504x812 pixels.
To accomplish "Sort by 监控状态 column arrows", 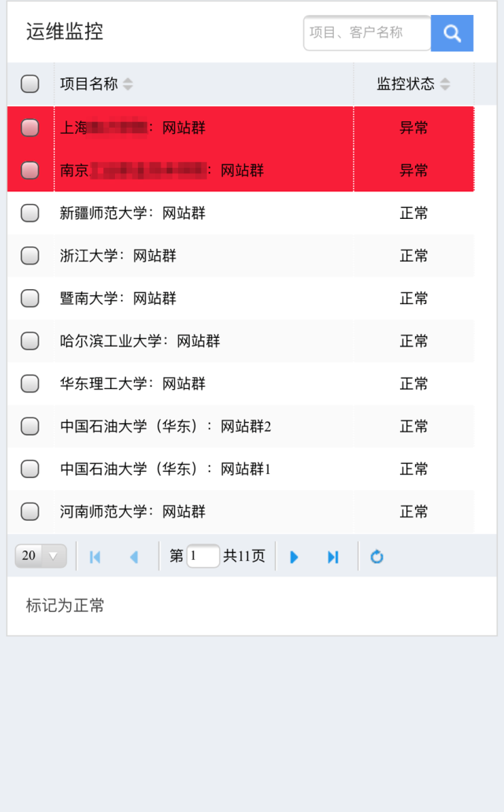I will tap(445, 84).
